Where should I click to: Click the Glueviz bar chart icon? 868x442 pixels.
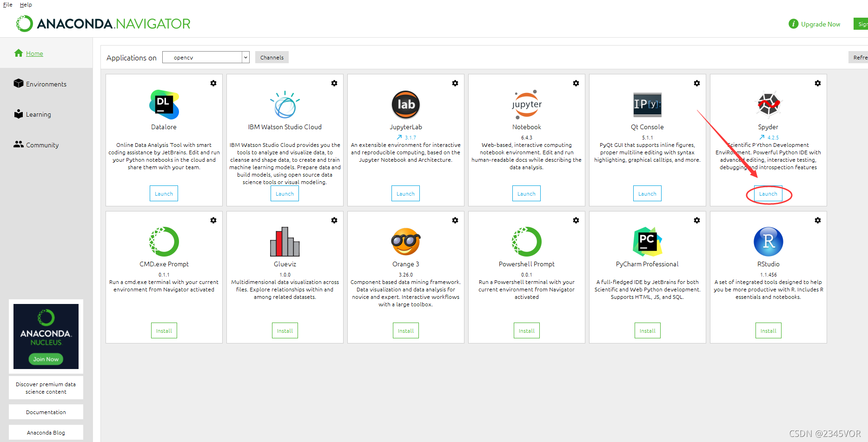pyautogui.click(x=285, y=242)
